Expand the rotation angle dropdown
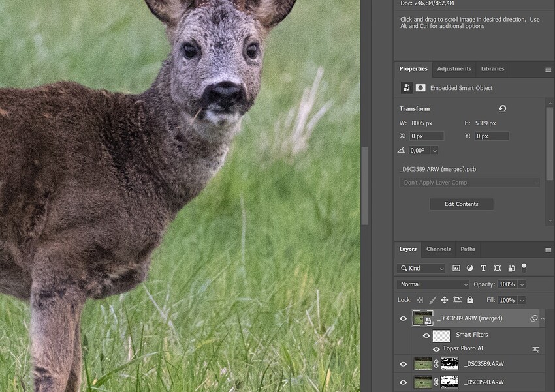Viewport: 555px width, 392px height. (434, 151)
